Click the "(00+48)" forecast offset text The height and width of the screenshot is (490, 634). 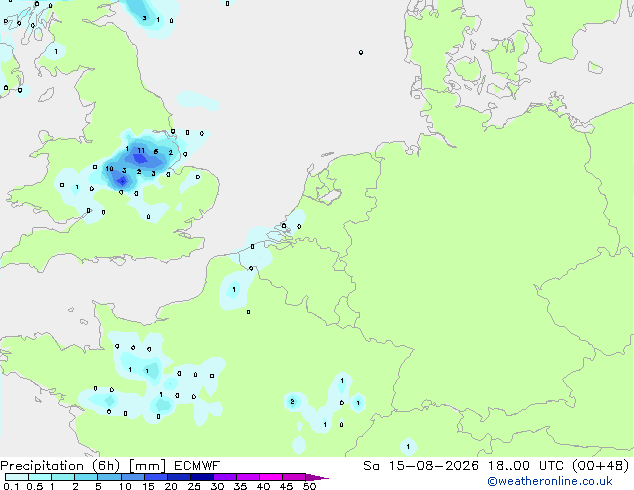[x=601, y=466]
